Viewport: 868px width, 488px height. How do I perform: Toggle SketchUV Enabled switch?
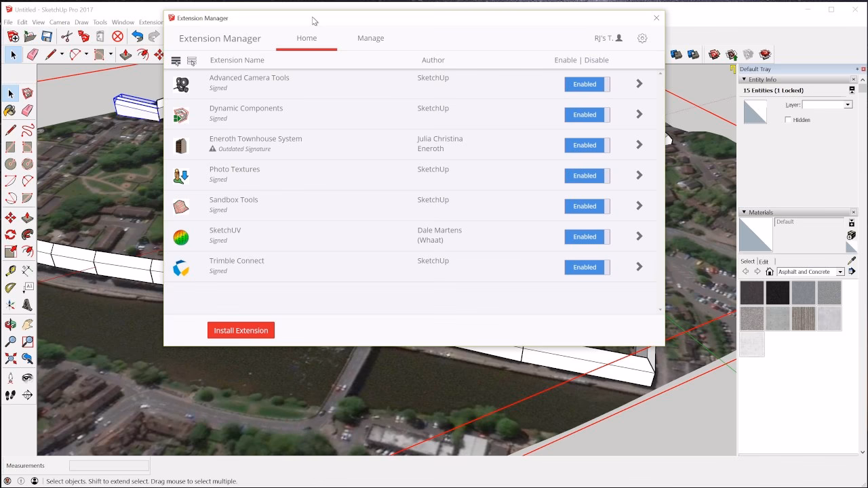pos(587,237)
